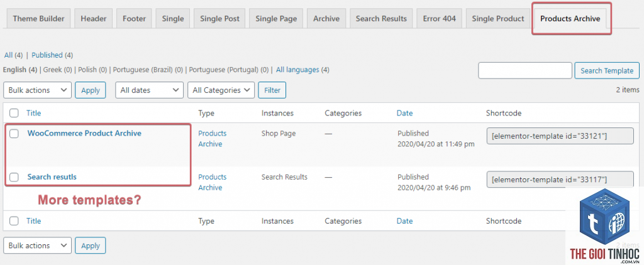Click the Shortcode column header
644x265 pixels.
point(504,113)
